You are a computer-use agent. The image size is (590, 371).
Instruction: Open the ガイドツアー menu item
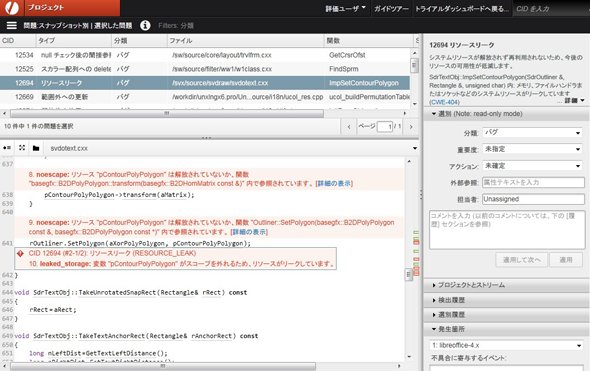[x=391, y=8]
